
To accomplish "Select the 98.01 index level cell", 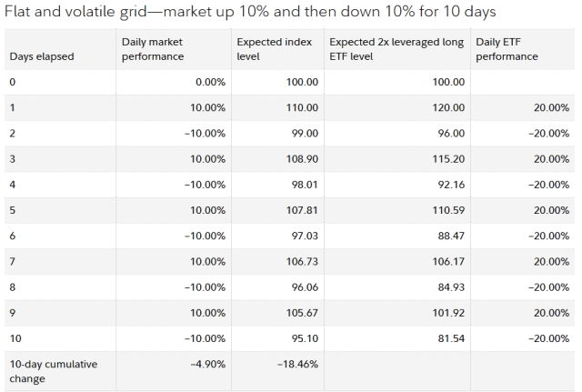I will [x=305, y=185].
